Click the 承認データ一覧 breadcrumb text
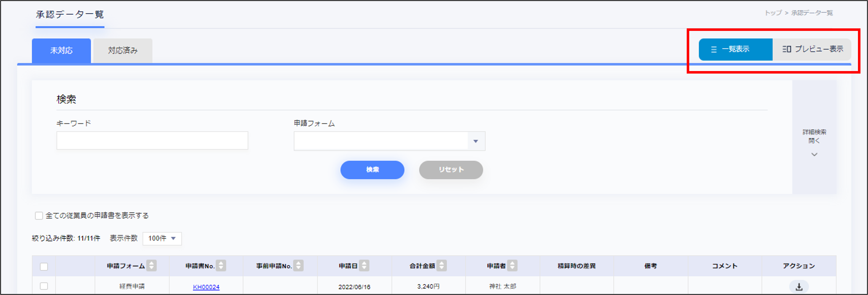868x295 pixels. tap(812, 13)
